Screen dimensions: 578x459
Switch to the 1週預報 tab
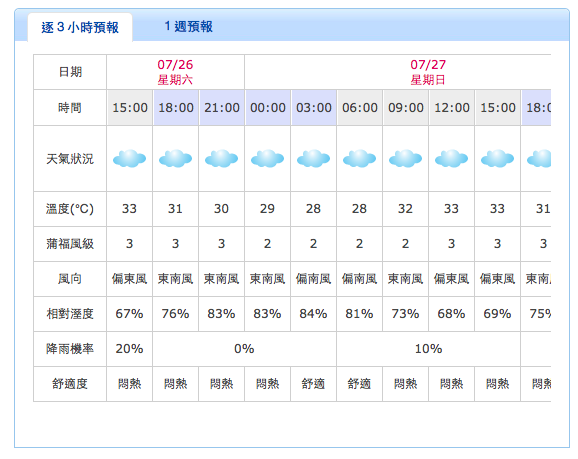[188, 27]
